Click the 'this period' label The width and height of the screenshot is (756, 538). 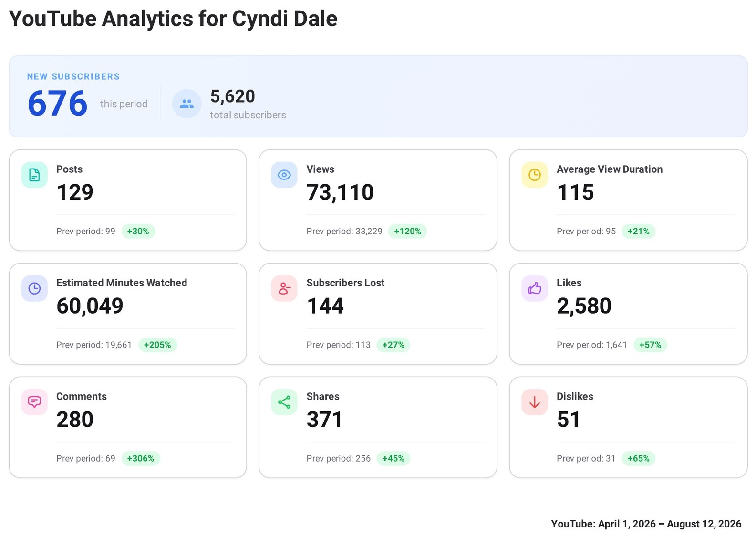click(x=124, y=104)
